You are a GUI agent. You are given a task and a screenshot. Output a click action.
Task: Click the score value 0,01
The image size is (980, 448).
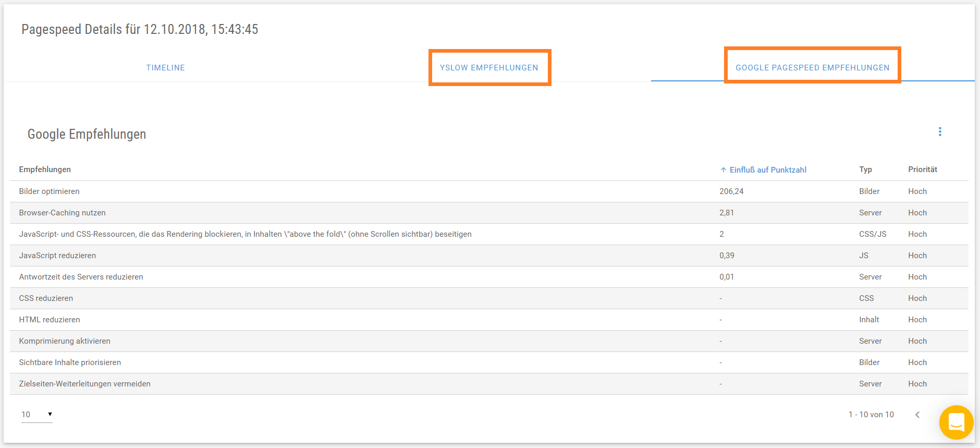pyautogui.click(x=727, y=277)
